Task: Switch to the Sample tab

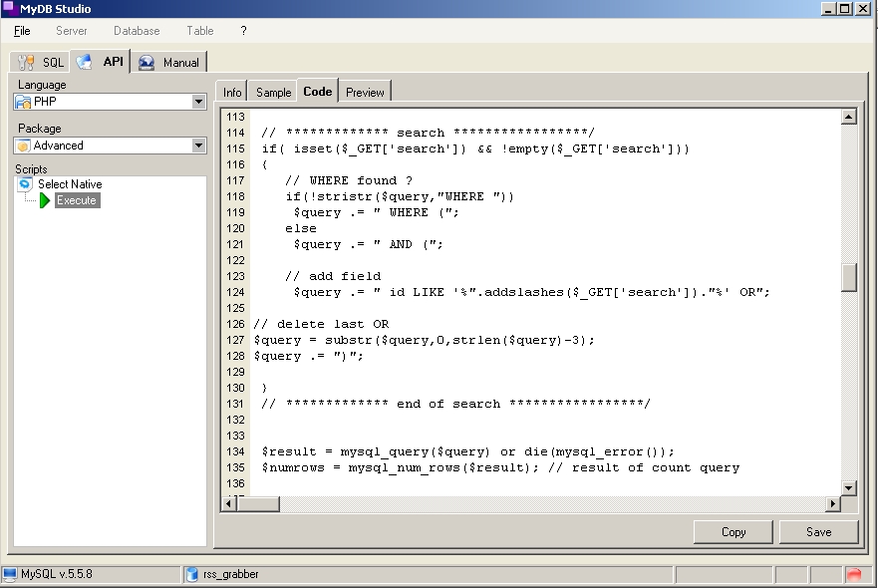Action: [273, 92]
